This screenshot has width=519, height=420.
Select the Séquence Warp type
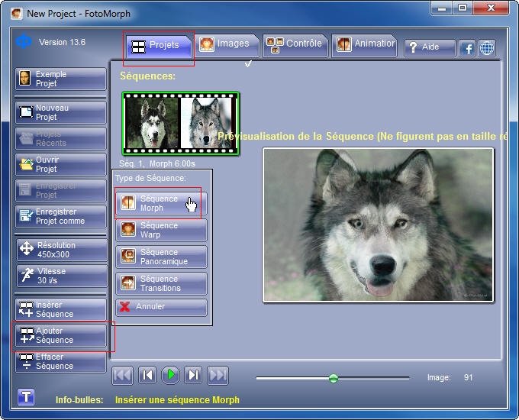[162, 230]
